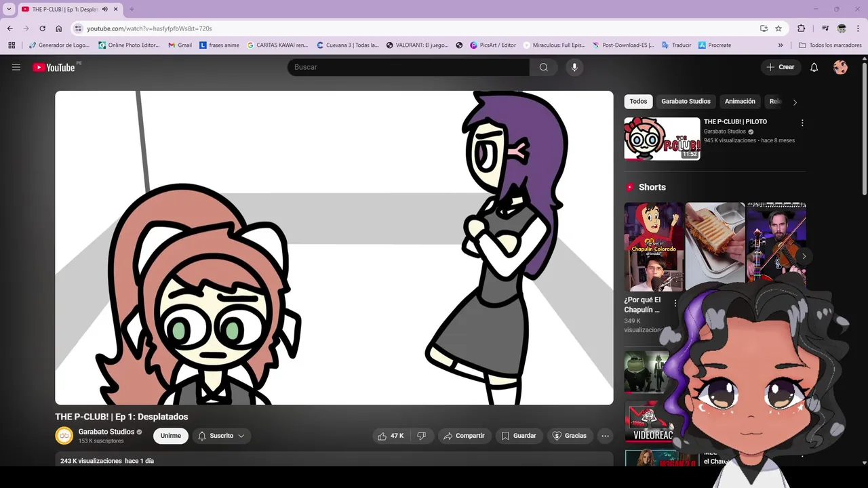This screenshot has width=868, height=488.
Task: Go back in browser history
Action: coord(10,28)
